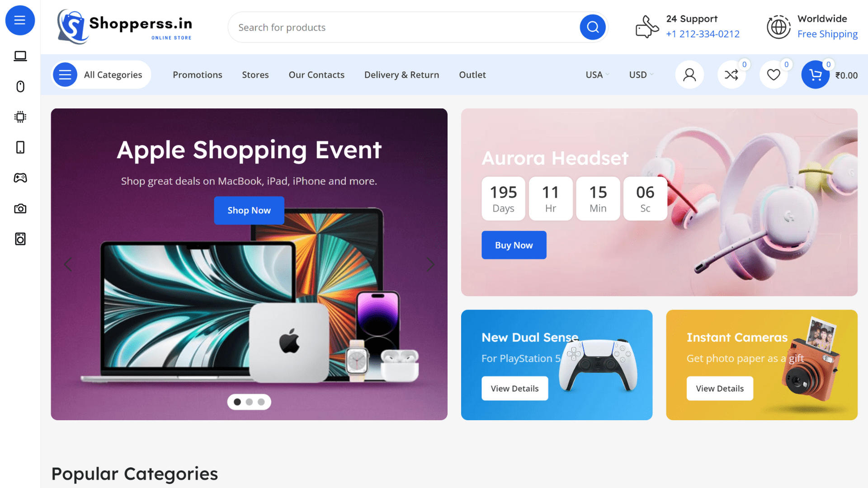Select the camera category sidebar icon

click(x=20, y=209)
